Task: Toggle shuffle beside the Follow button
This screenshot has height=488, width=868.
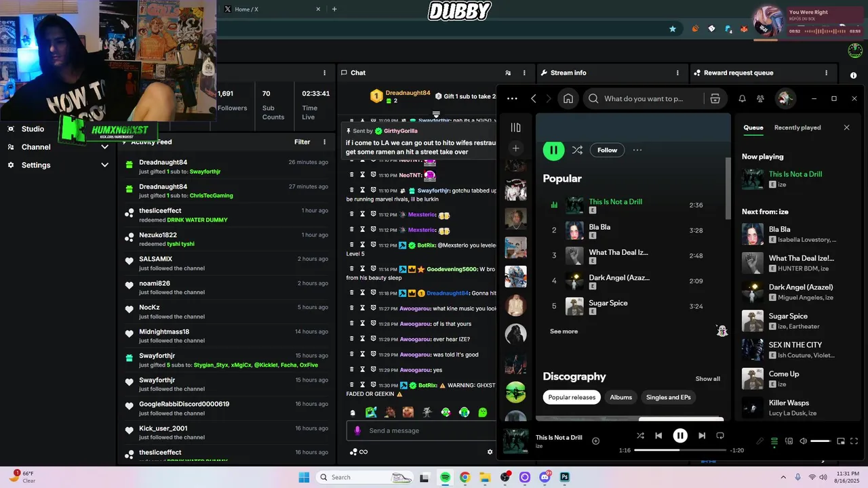Action: point(577,150)
